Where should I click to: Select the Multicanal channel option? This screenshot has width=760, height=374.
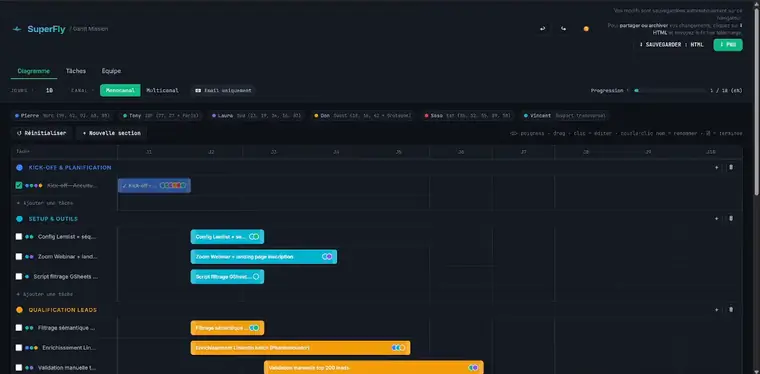pos(162,91)
